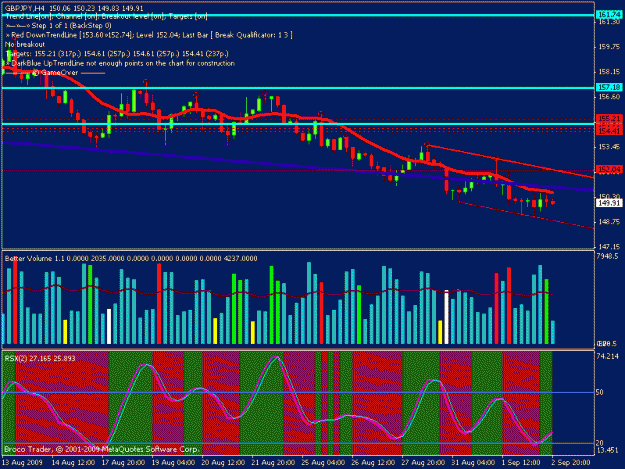Screen dimensions: 625x469
Task: Click the 149.91 current price label
Action: (609, 203)
